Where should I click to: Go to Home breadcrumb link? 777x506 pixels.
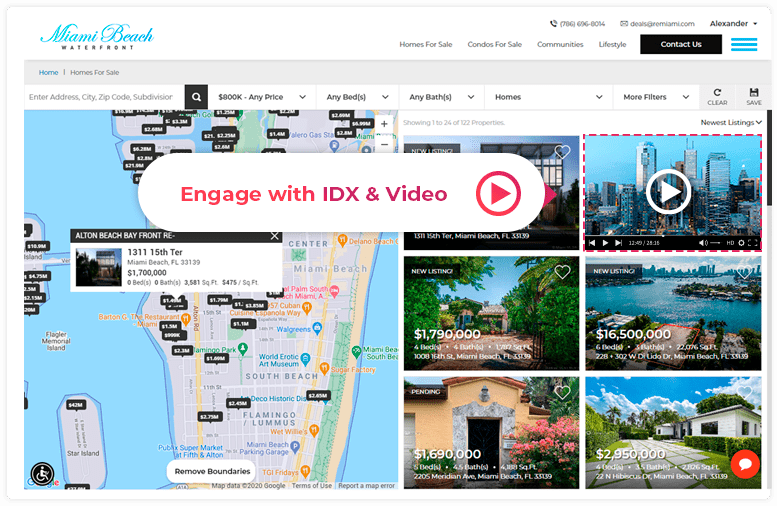[49, 72]
